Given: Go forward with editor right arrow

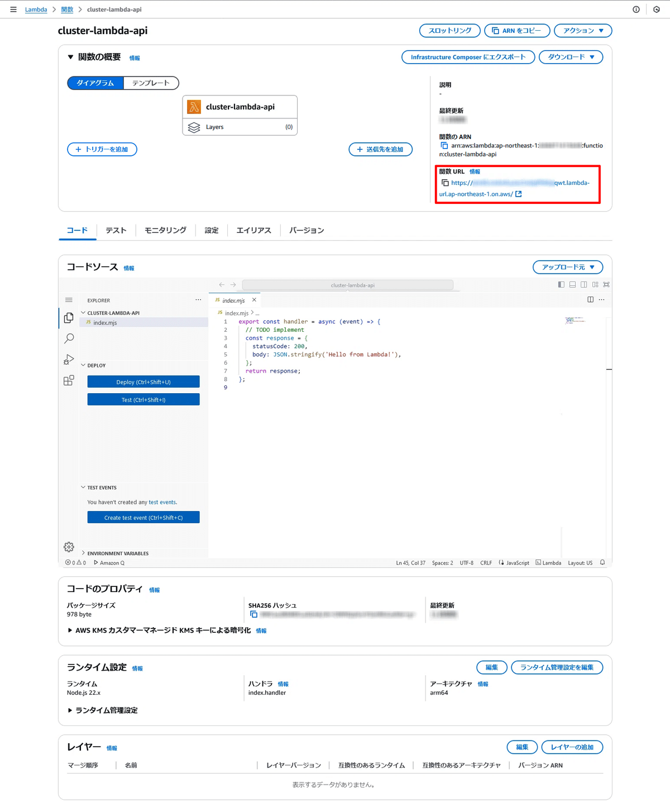Looking at the screenshot, I should (x=233, y=285).
